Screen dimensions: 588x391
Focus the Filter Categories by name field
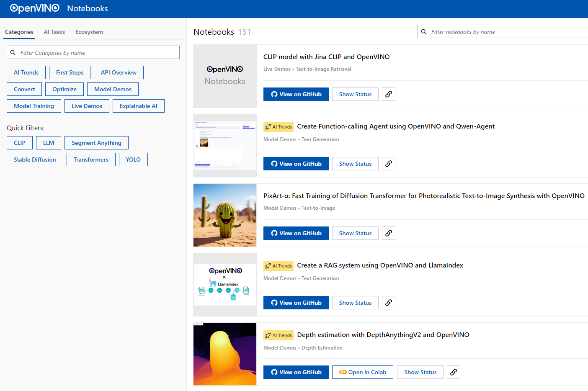(x=93, y=52)
